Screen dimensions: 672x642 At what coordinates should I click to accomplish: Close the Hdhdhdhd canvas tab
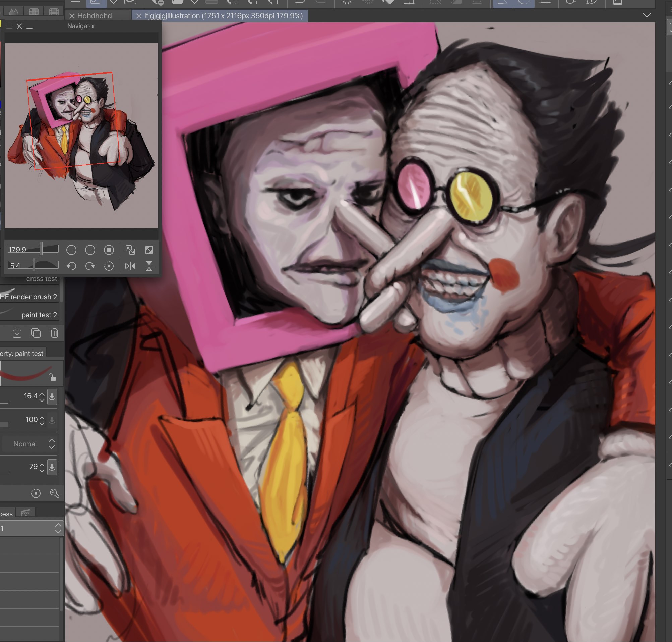point(72,16)
